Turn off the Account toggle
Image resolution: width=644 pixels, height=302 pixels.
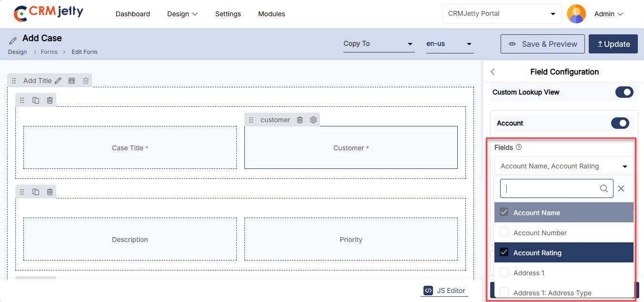coord(620,124)
